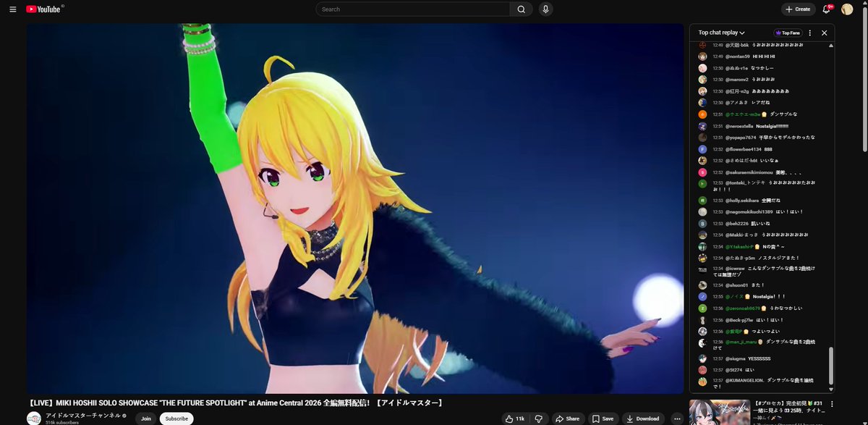868x425 pixels.
Task: Go to the YouTube home logo
Action: (x=43, y=9)
